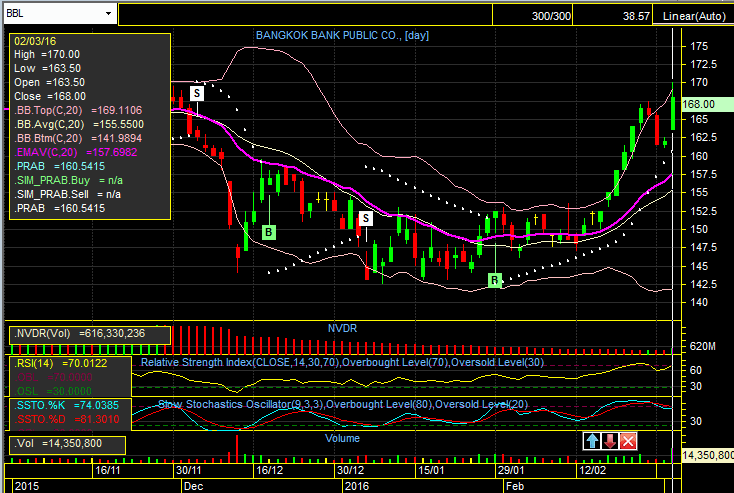Click the 29/01 date axis label
Screen dimensions: 734x493
pyautogui.click(x=511, y=470)
